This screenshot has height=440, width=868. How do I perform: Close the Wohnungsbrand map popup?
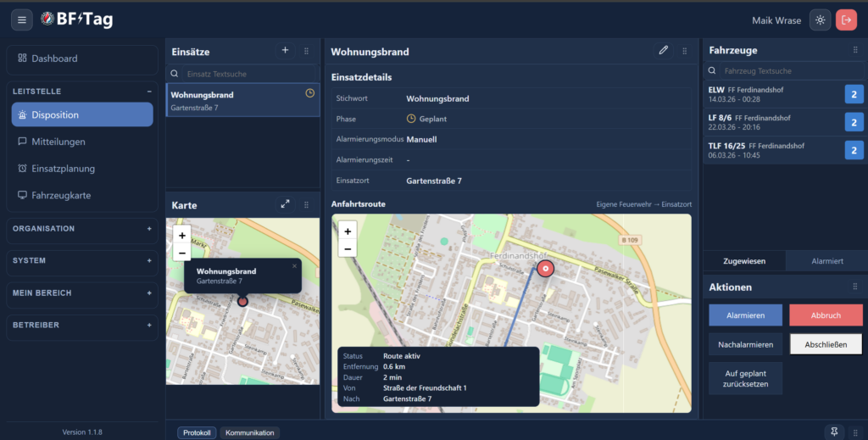click(294, 266)
